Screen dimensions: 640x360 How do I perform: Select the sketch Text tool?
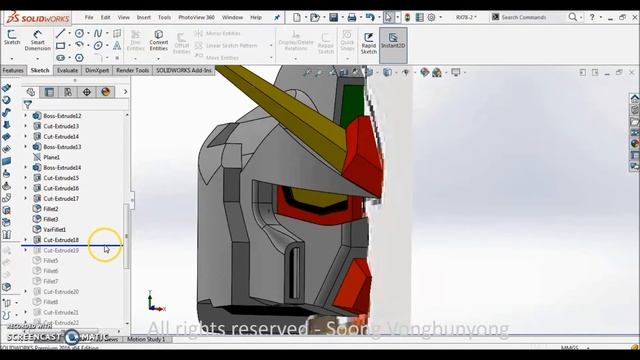pos(117,45)
